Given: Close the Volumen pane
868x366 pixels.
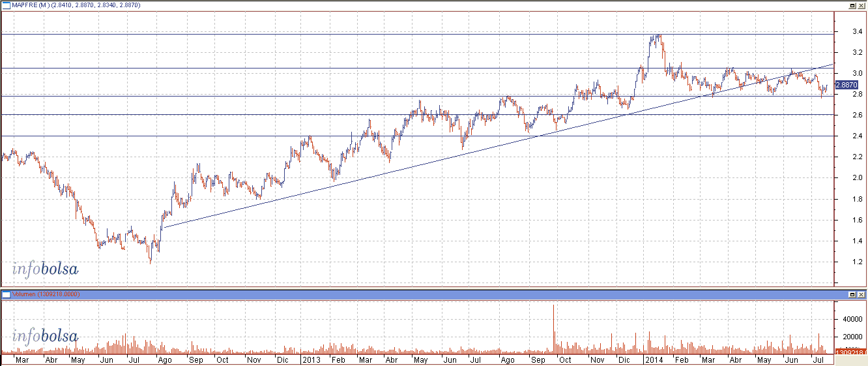Looking at the screenshot, I should click(861, 295).
